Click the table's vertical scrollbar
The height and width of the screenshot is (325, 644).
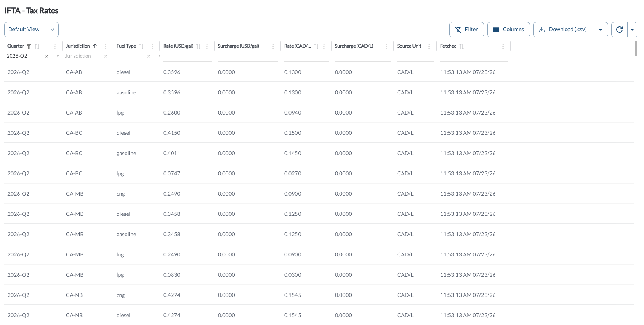(x=636, y=48)
